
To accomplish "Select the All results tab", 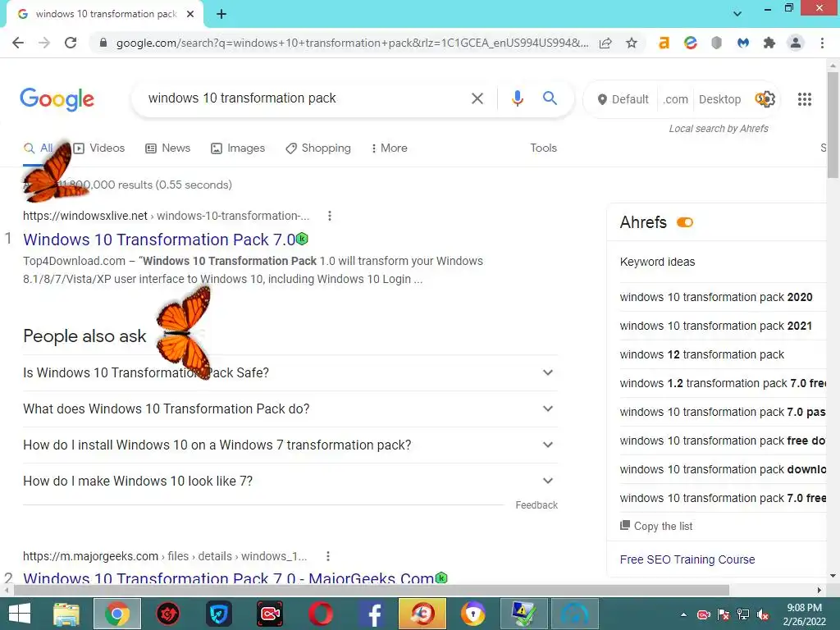I will [x=38, y=148].
